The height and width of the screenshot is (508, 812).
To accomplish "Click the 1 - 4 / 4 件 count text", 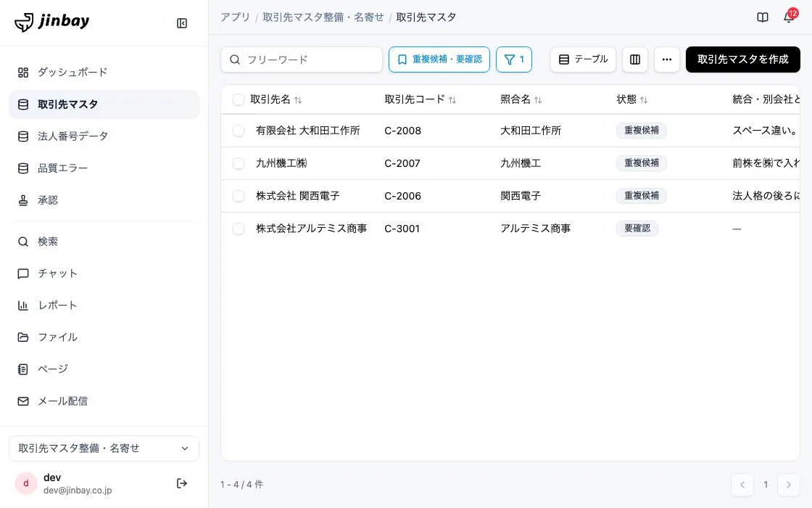I will (x=242, y=485).
